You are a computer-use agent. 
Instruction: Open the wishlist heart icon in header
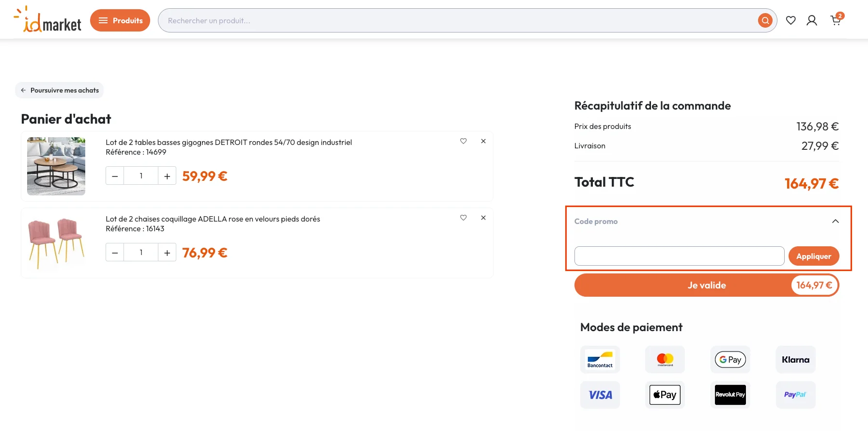pyautogui.click(x=790, y=20)
